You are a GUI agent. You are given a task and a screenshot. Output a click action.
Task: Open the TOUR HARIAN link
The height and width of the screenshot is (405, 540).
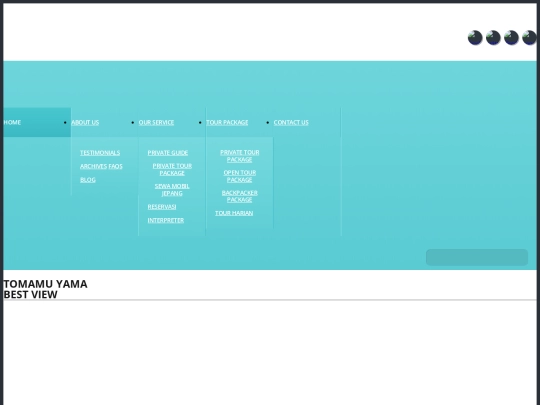pyautogui.click(x=234, y=213)
